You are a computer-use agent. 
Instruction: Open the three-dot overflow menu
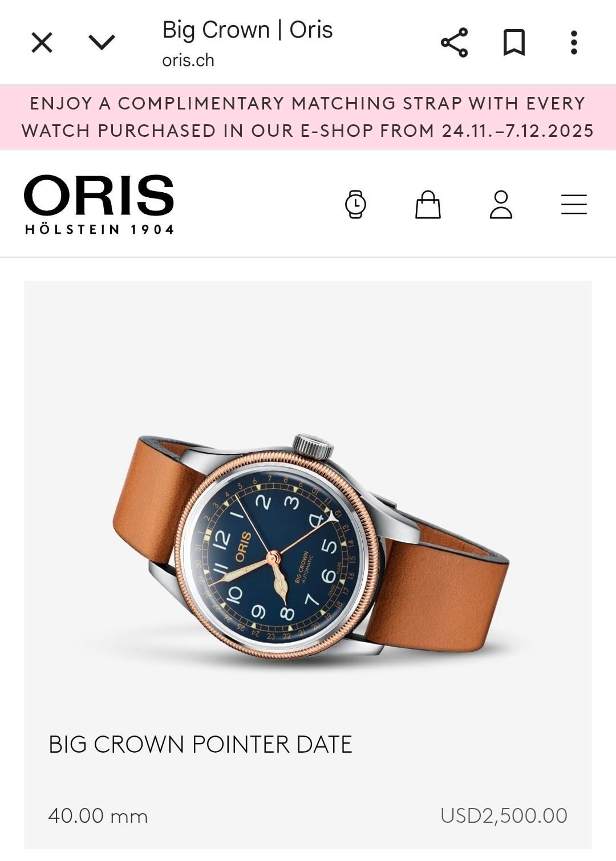click(574, 43)
